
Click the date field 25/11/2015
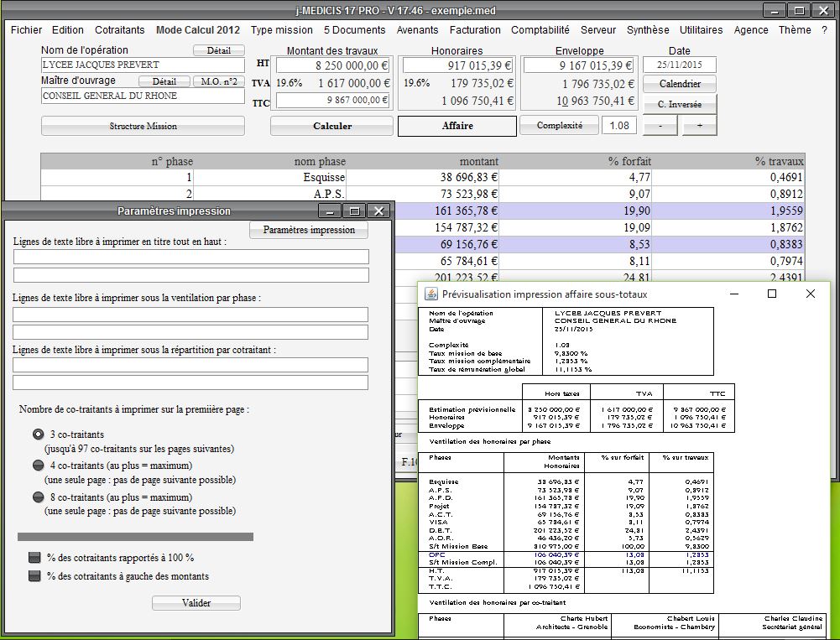(679, 65)
